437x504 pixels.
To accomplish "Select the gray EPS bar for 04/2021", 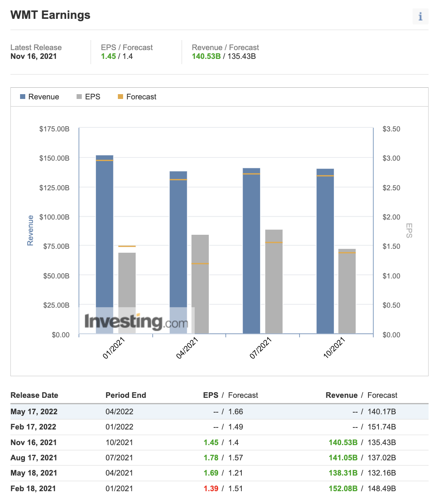I will (x=200, y=280).
